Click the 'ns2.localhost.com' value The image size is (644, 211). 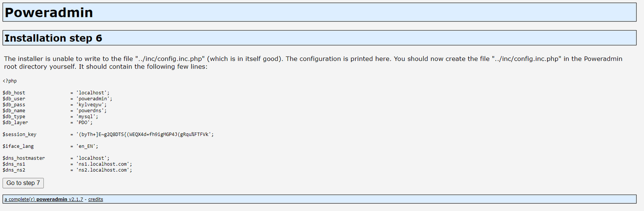(103, 170)
